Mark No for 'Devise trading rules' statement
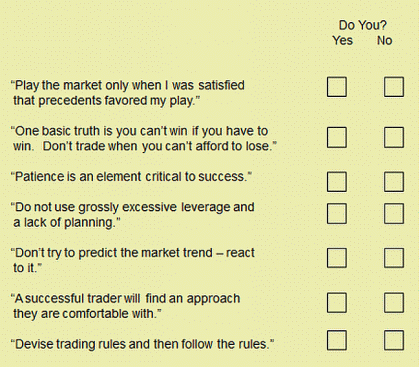Screen dimensions: 420x367 [394, 340]
